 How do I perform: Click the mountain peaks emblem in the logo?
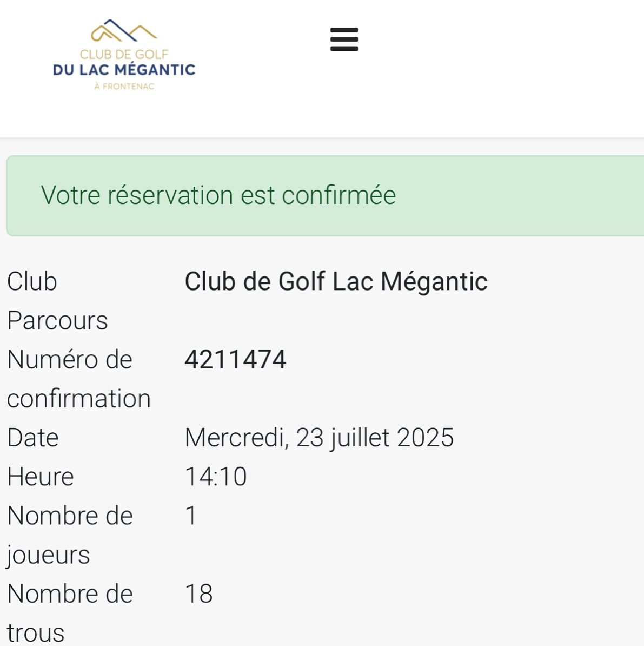coord(124,30)
